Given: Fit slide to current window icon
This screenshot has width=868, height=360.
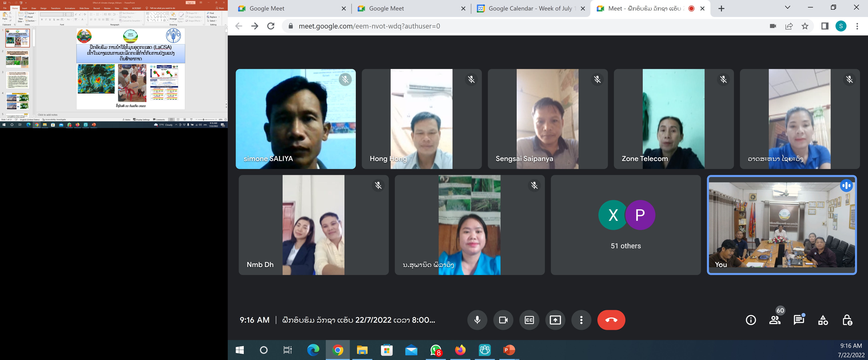Looking at the screenshot, I should 226,119.
